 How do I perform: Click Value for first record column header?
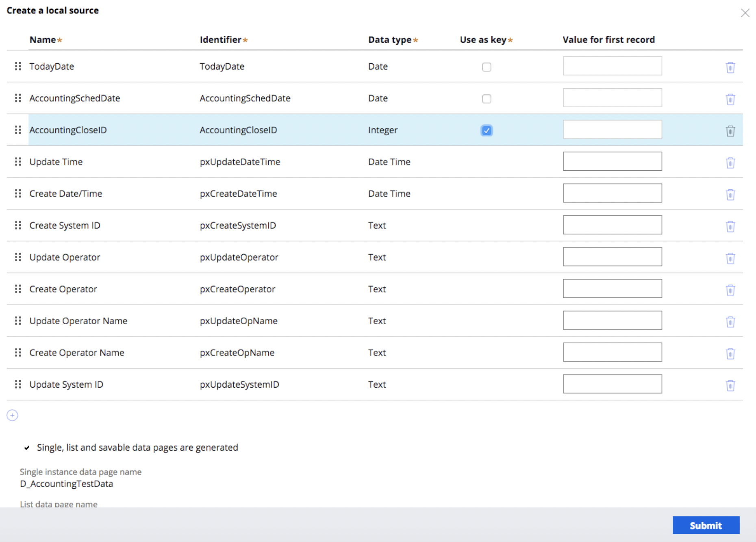click(608, 39)
